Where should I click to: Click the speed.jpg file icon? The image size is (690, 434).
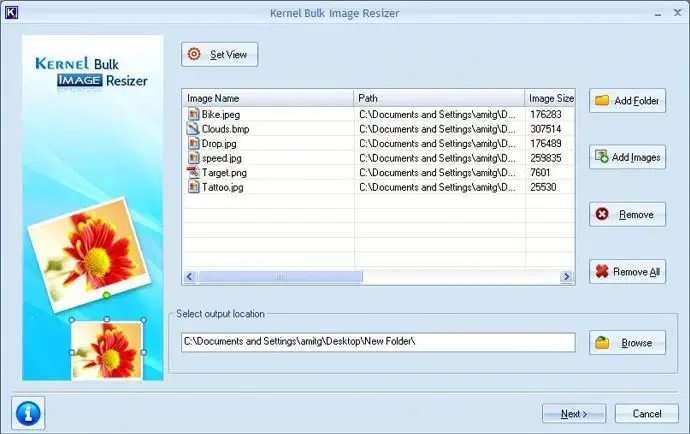pos(194,158)
